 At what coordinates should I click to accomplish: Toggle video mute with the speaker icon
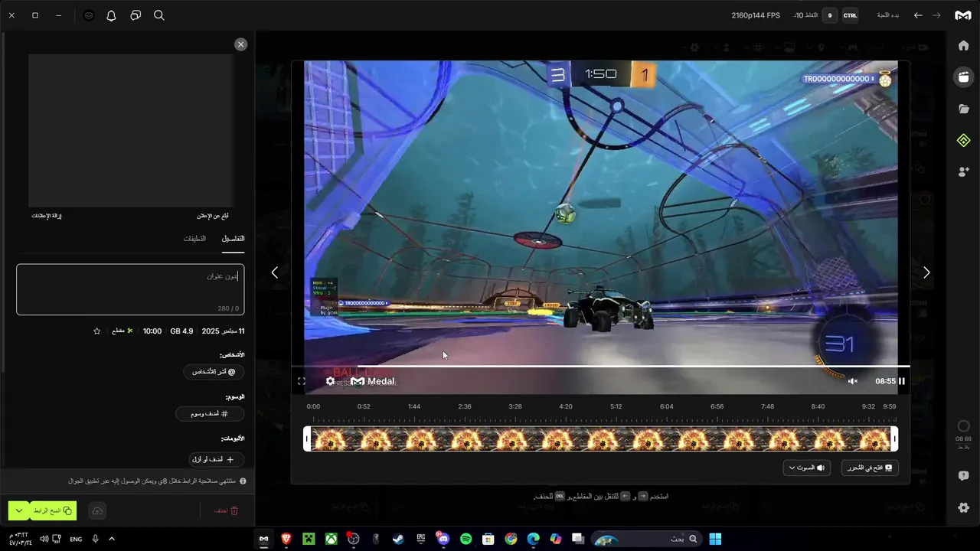click(853, 381)
